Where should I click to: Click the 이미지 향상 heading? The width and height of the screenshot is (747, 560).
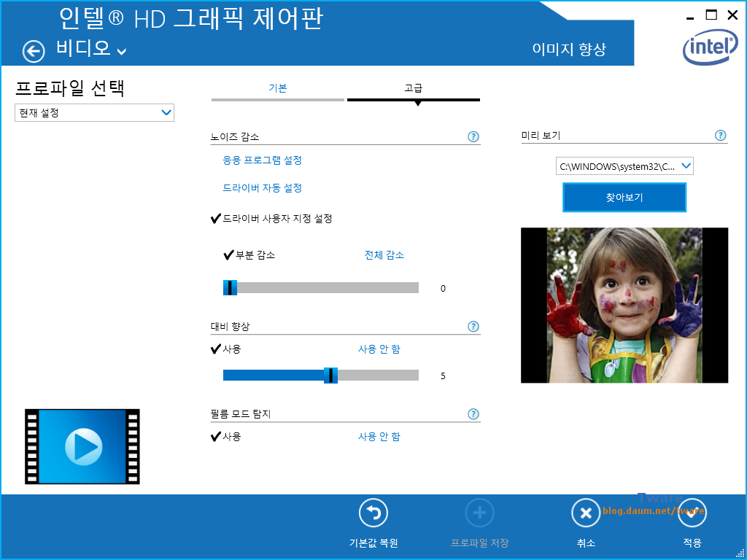click(569, 50)
